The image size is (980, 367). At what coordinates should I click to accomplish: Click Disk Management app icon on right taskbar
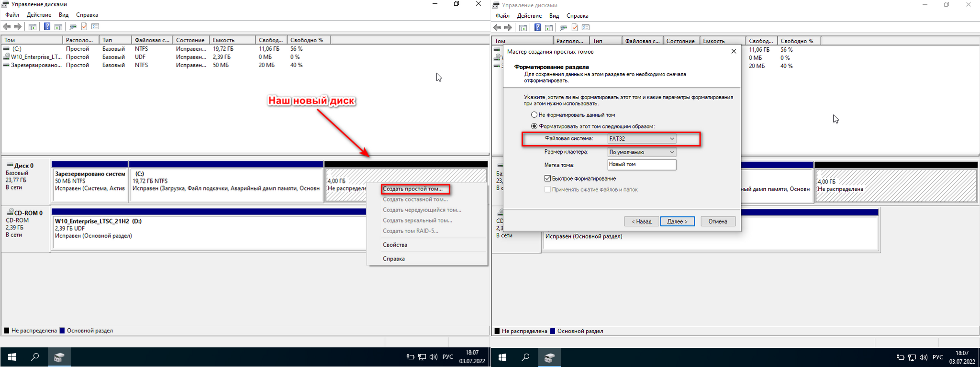549,357
